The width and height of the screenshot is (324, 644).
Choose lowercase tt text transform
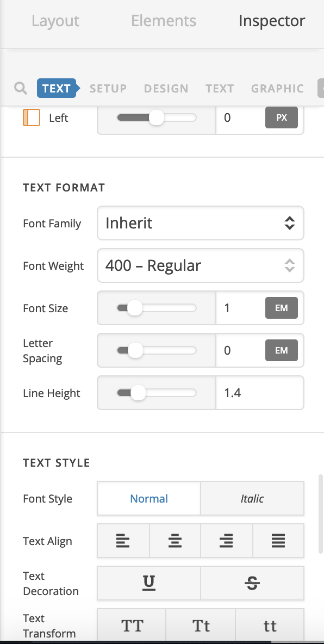pyautogui.click(x=270, y=626)
